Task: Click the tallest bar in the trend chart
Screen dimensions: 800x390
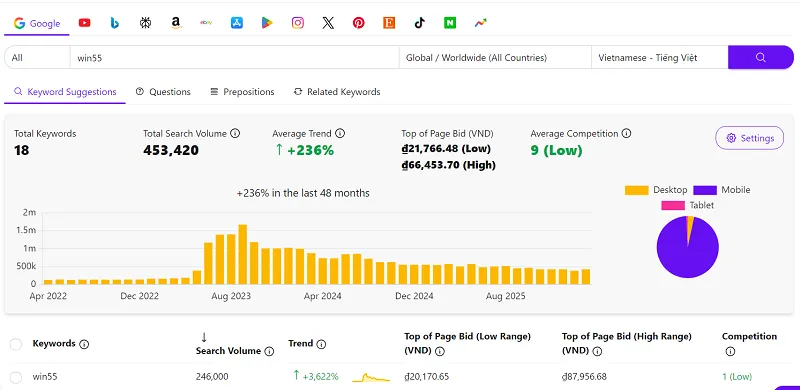Action: (243, 254)
